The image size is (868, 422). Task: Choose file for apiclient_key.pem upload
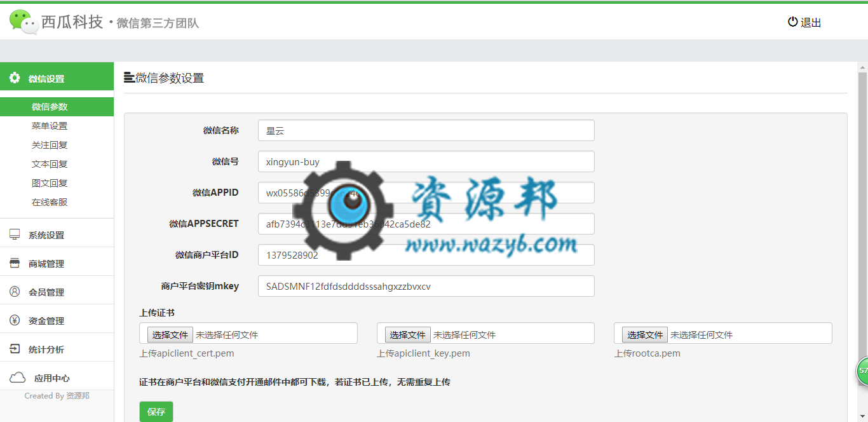(x=408, y=334)
